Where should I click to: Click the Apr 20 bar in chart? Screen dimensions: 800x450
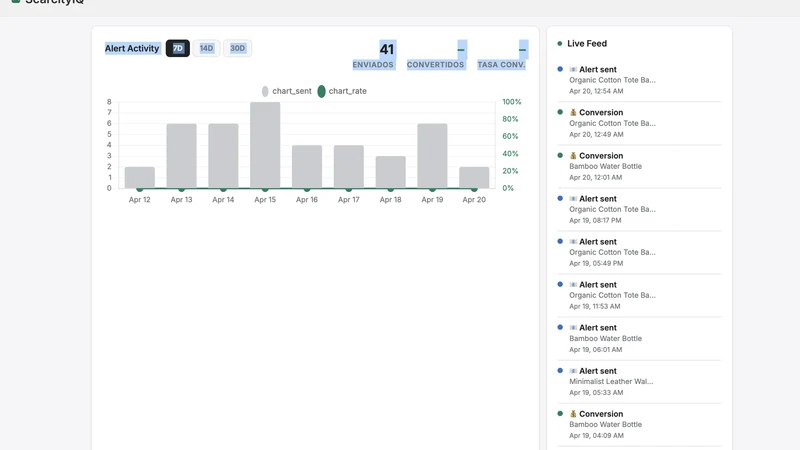pos(474,178)
